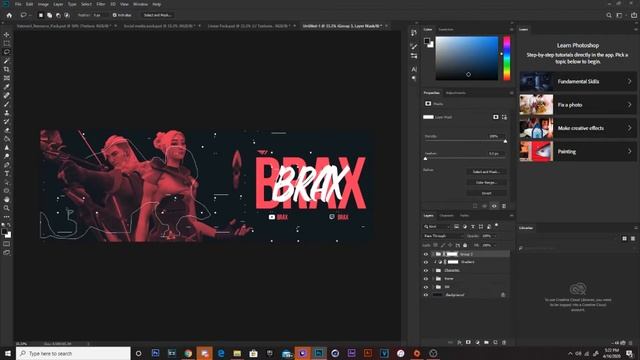Switch to the Adjustments tab
The height and width of the screenshot is (360, 640).
click(x=456, y=93)
